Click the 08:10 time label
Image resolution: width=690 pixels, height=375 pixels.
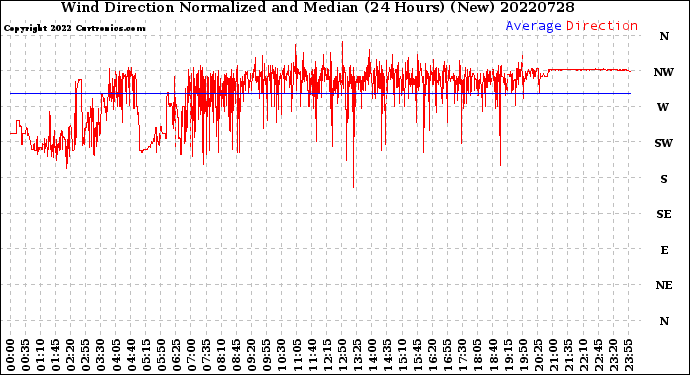click(221, 355)
